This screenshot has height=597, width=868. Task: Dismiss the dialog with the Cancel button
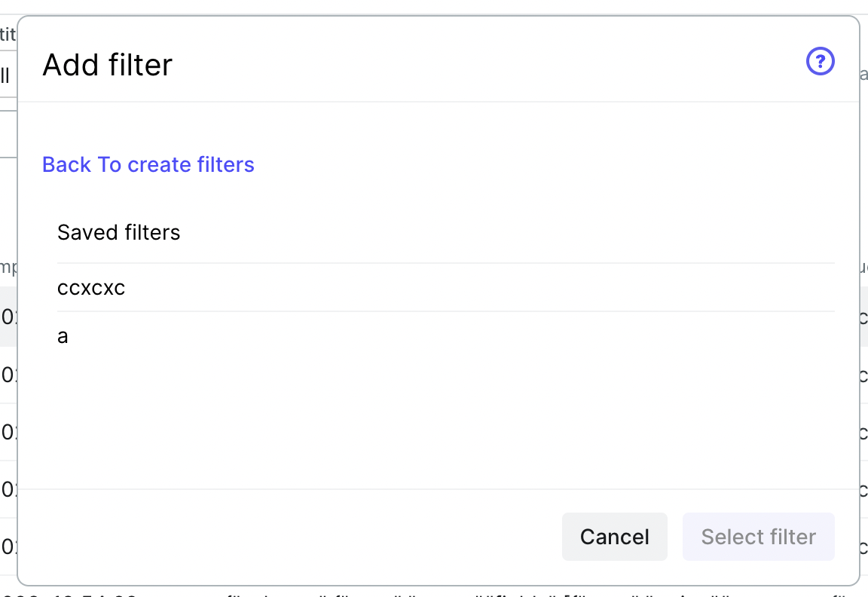pyautogui.click(x=614, y=537)
